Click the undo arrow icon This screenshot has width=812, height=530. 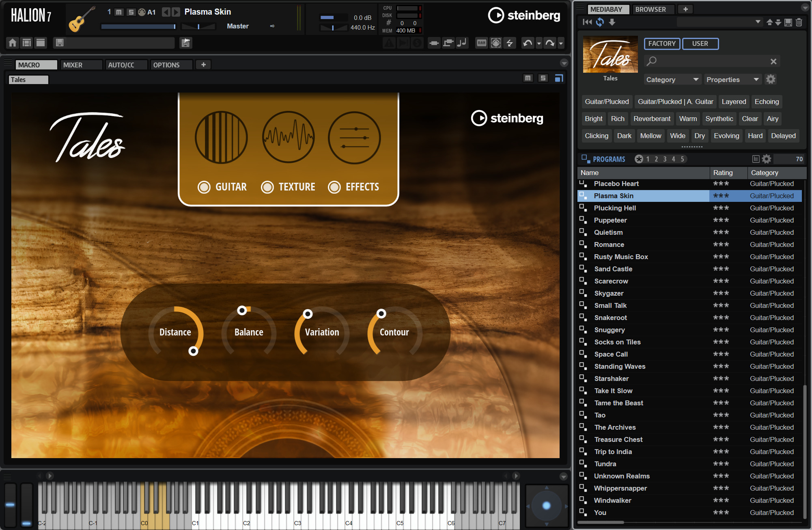528,43
